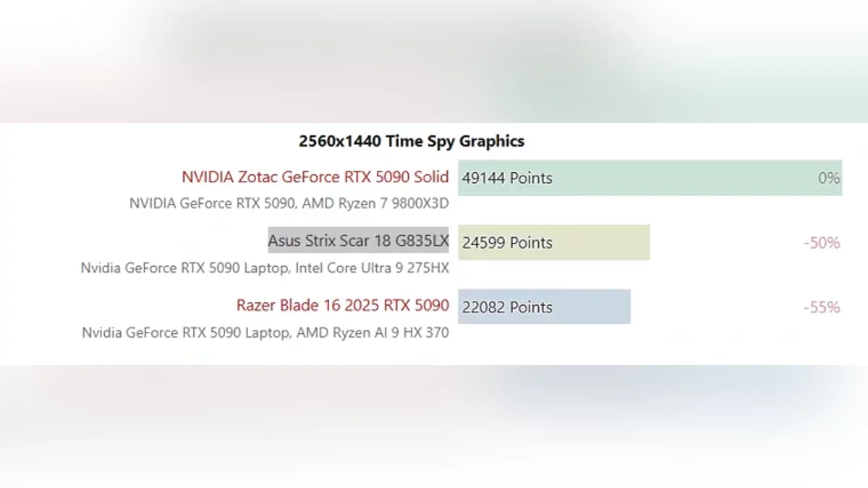The image size is (868, 488).
Task: Click the -50% difference value
Action: pos(822,243)
